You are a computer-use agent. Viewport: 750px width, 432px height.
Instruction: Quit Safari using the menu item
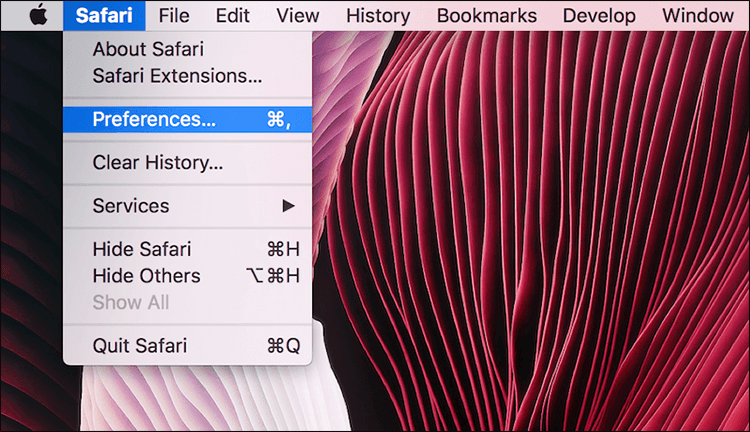pos(139,346)
